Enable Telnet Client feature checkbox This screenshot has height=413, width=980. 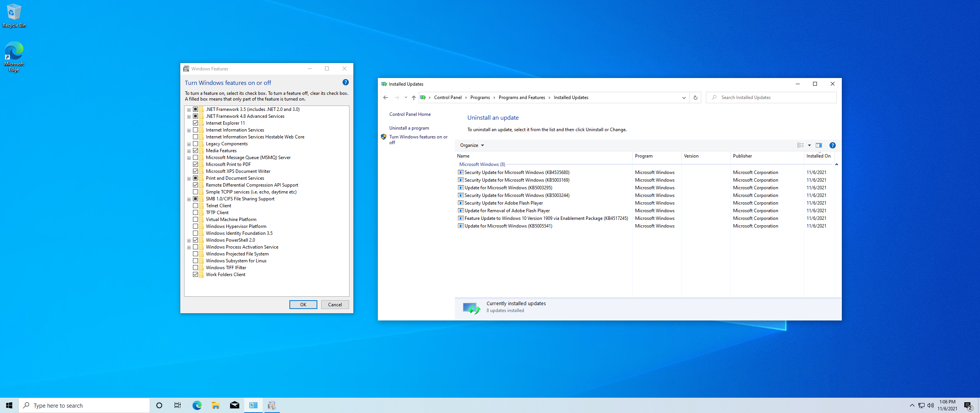coord(196,206)
